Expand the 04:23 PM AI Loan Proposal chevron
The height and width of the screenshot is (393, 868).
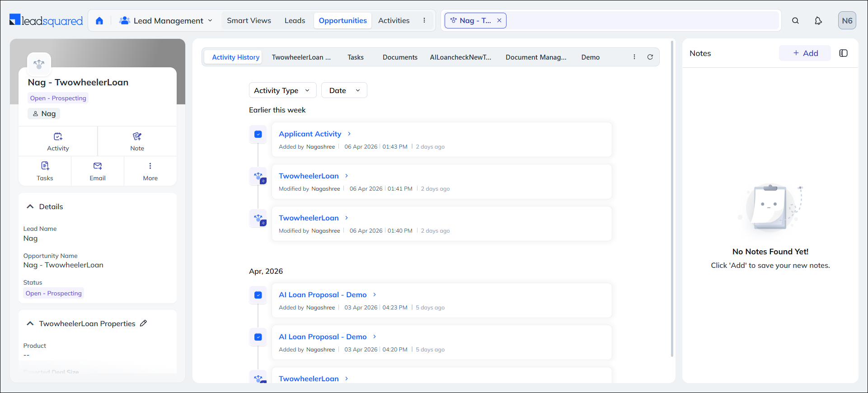[375, 295]
